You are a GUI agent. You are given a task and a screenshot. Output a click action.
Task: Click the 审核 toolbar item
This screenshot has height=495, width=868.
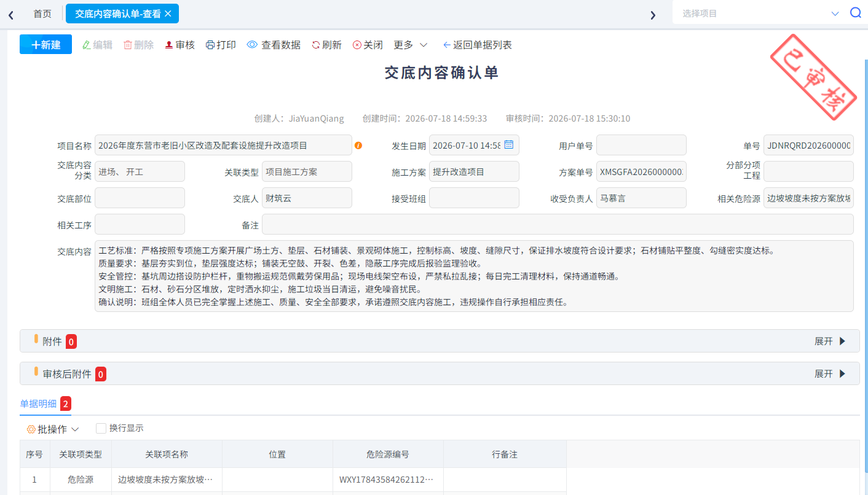click(x=180, y=45)
